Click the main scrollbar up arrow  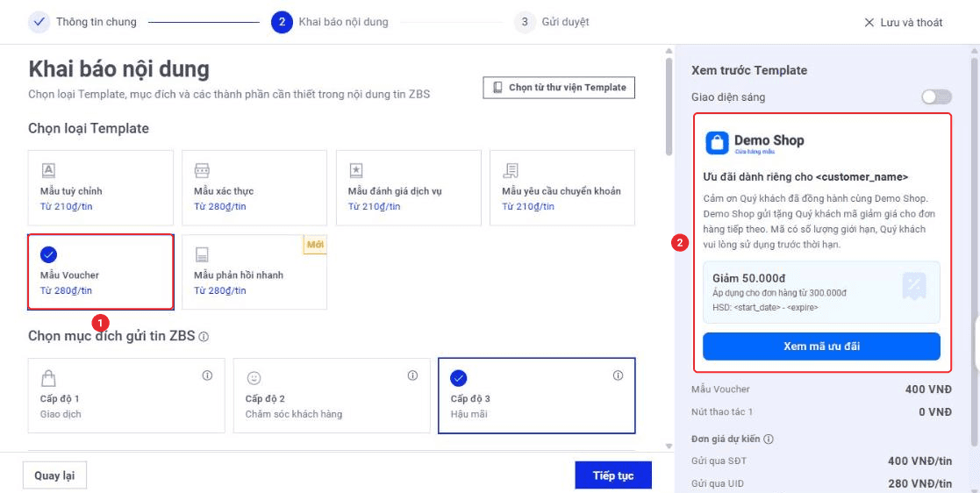tap(669, 51)
